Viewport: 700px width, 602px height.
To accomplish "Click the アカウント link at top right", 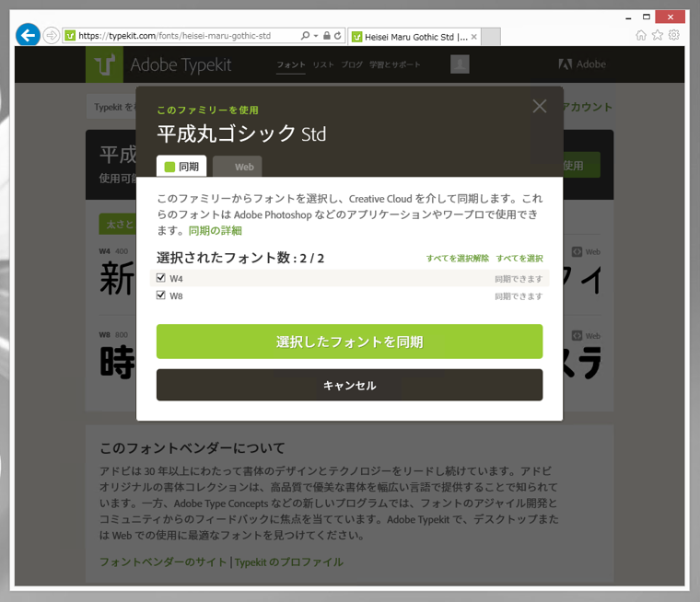I will (x=587, y=107).
